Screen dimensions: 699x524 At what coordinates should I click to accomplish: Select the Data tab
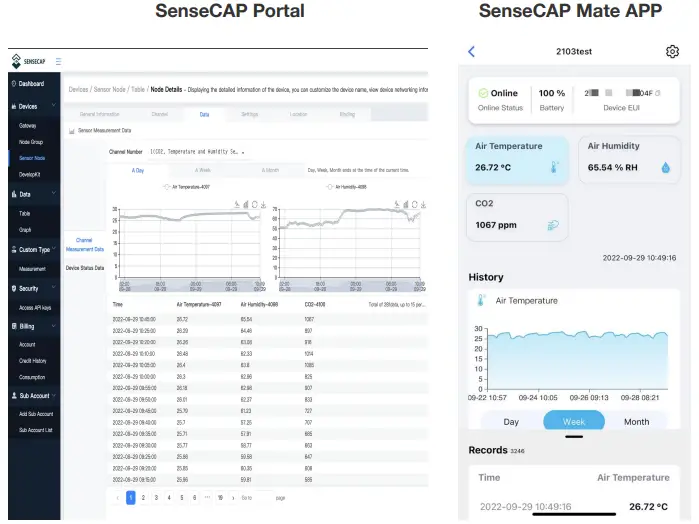pyautogui.click(x=204, y=115)
